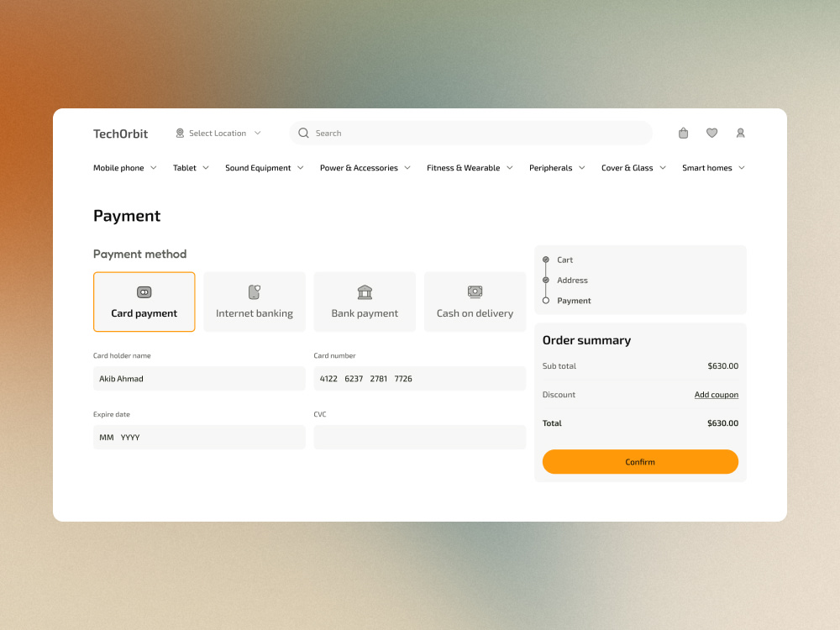
Task: Select Internet banking method
Action: pos(255,302)
